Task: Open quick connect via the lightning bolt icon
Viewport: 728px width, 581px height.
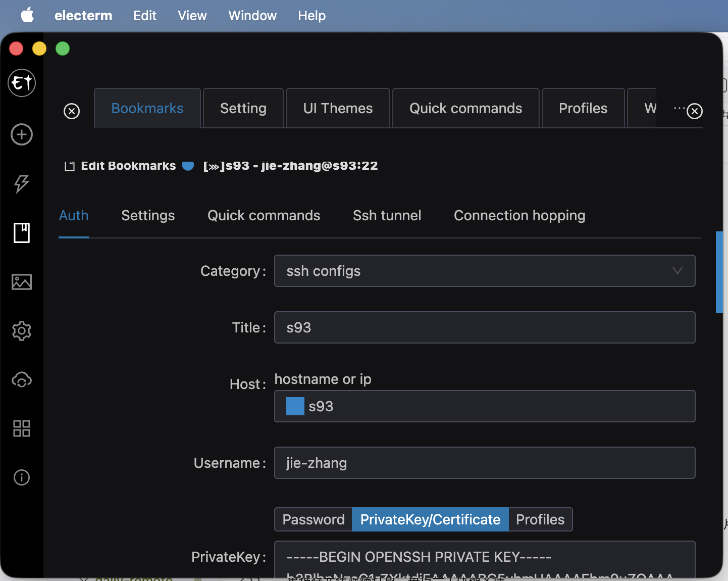Action: [x=22, y=183]
